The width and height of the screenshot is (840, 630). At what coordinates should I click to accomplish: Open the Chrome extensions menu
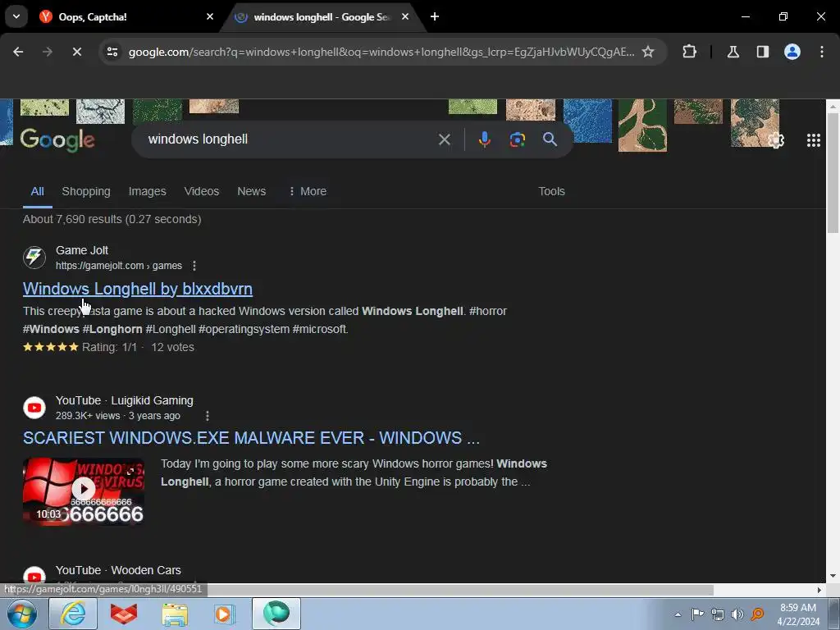pos(689,52)
